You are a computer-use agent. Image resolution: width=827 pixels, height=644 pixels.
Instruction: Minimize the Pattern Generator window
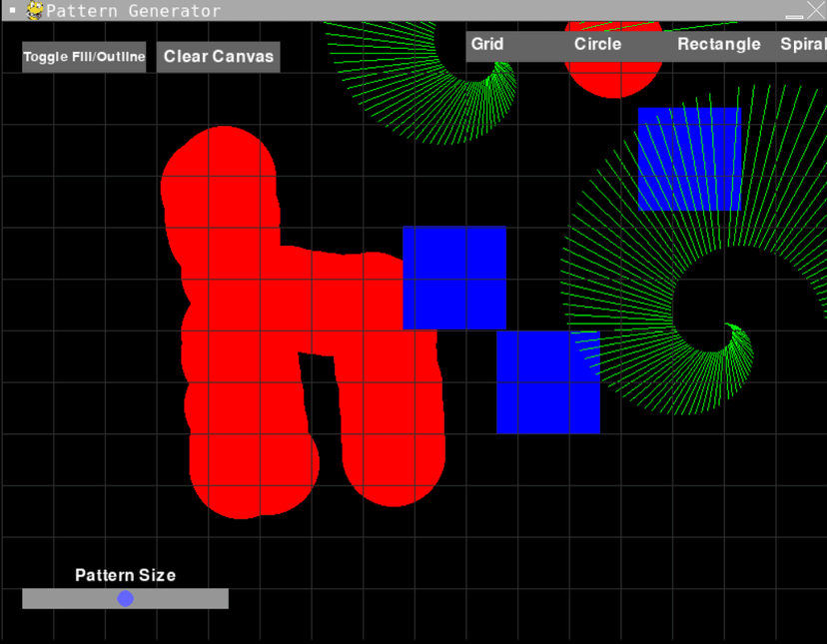794,11
